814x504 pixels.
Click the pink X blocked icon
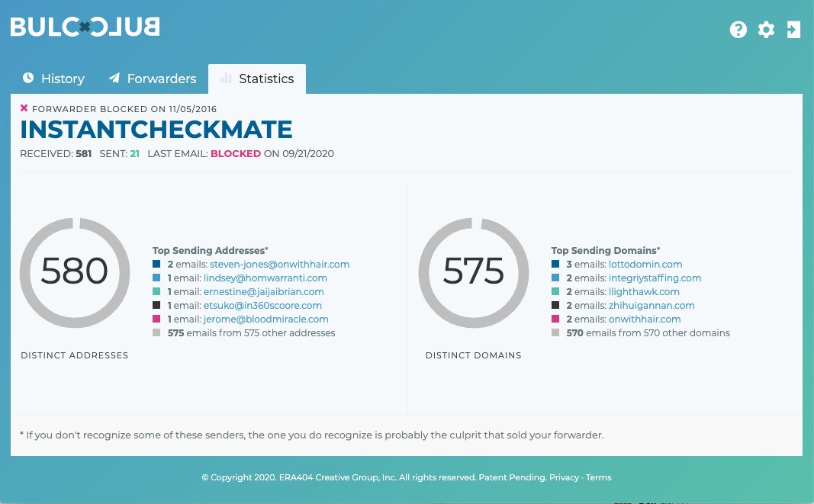pos(24,108)
